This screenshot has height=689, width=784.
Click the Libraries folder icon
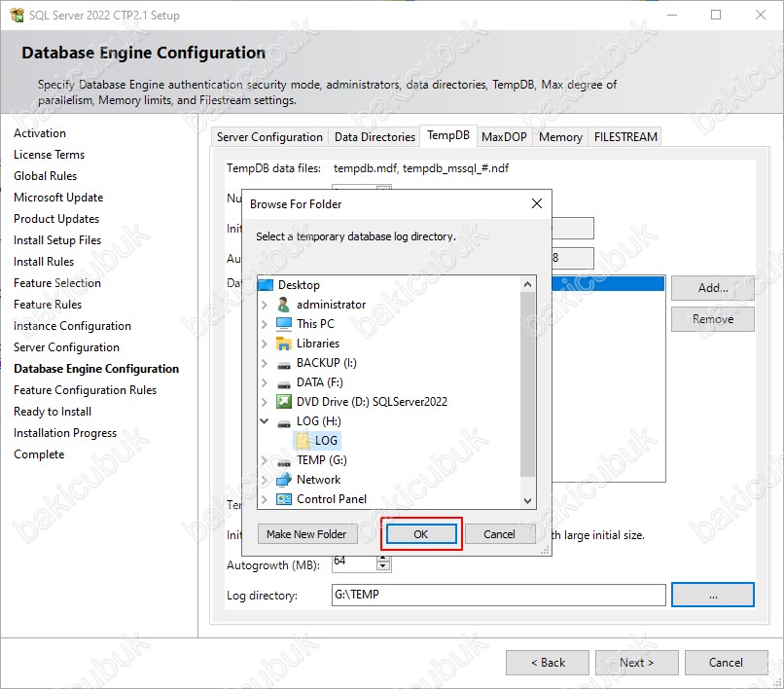[x=284, y=344]
